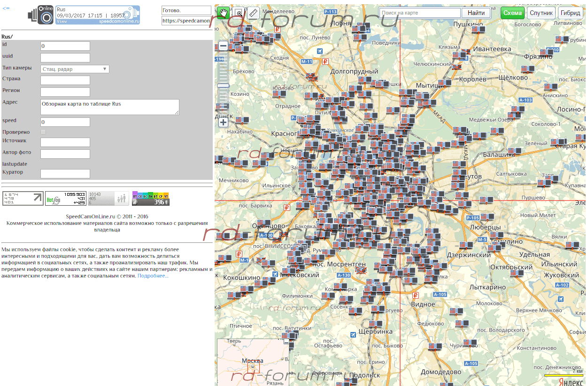Click the back arrow link

pos(6,8)
